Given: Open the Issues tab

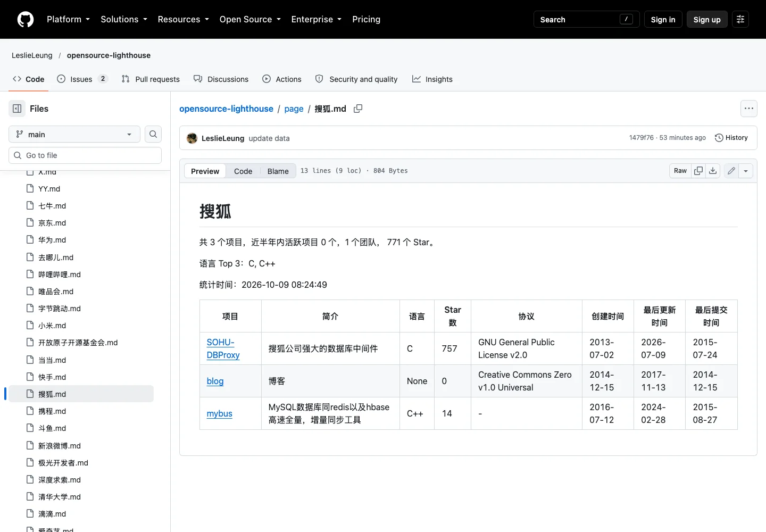Looking at the screenshot, I should pos(82,79).
